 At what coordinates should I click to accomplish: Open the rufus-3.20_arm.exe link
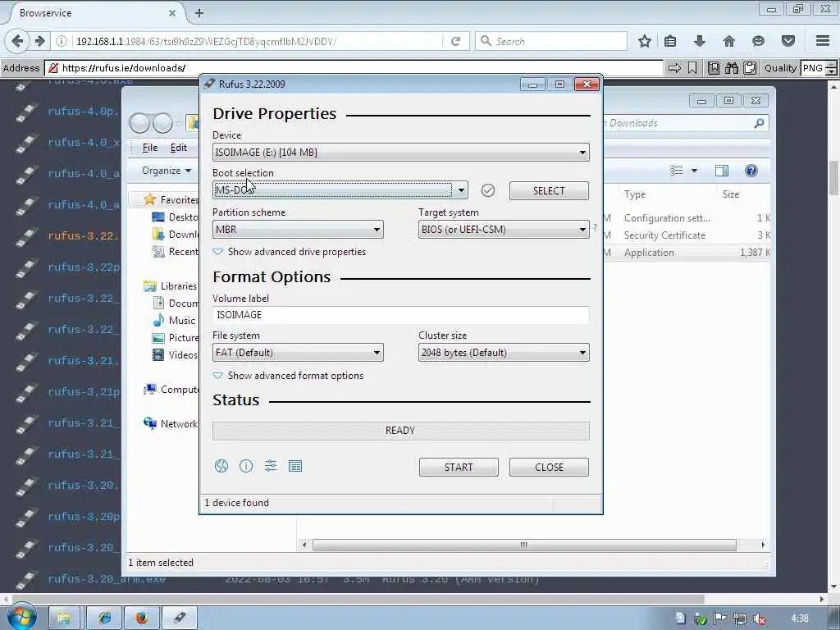coord(106,579)
